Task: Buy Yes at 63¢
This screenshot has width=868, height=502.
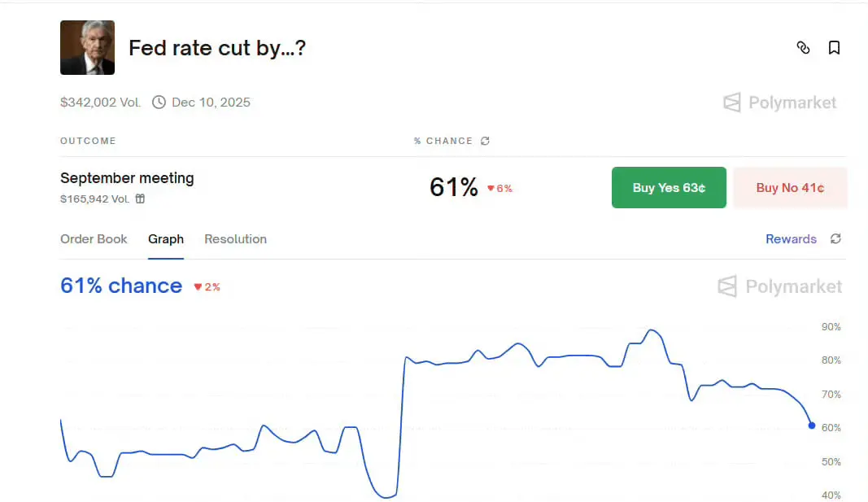Action: (669, 188)
